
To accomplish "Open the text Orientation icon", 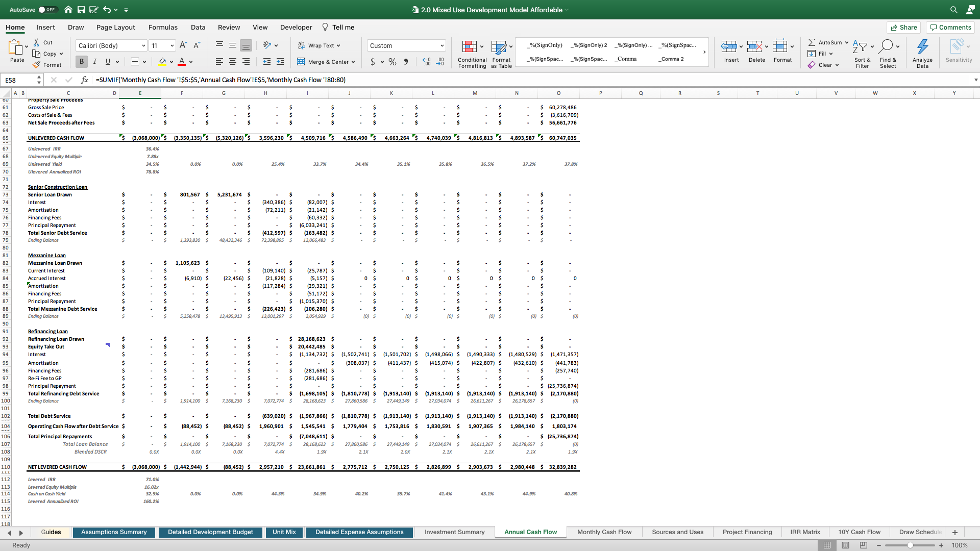I will [x=267, y=45].
